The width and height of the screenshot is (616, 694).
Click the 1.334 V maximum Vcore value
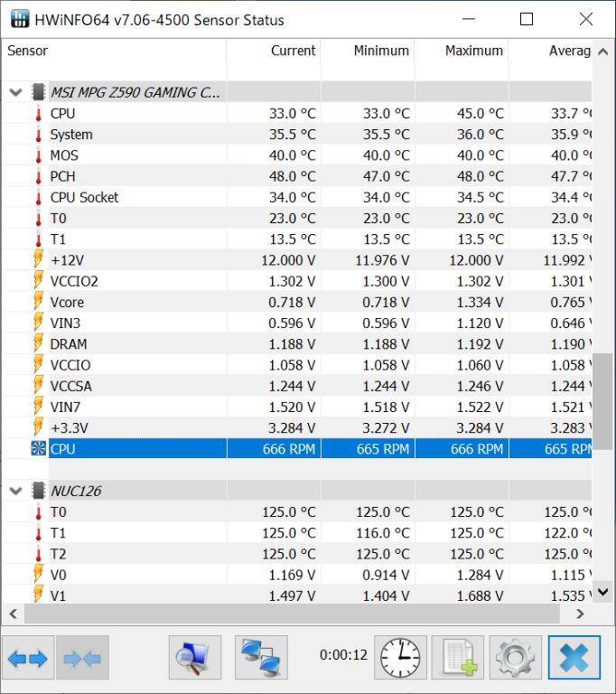click(x=480, y=303)
